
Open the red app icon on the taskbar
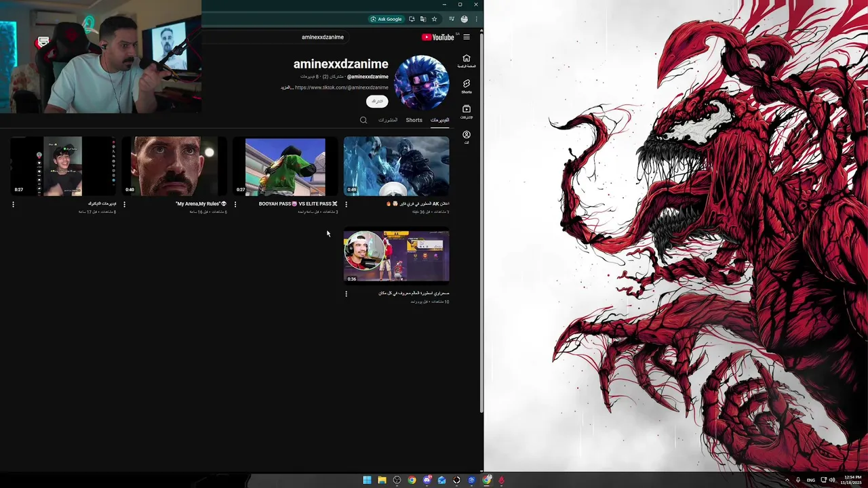(x=501, y=480)
